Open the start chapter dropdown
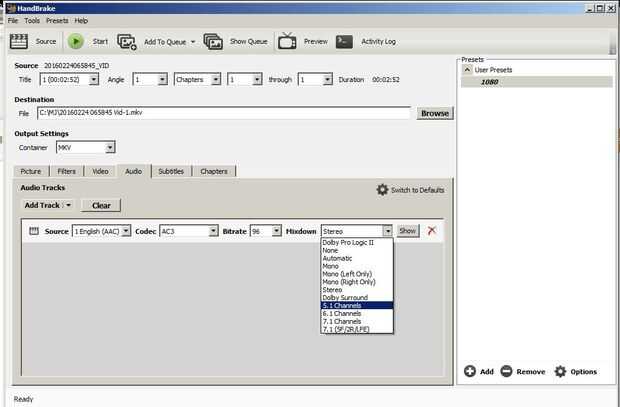Viewport: 620px width, 407px height. click(x=257, y=80)
